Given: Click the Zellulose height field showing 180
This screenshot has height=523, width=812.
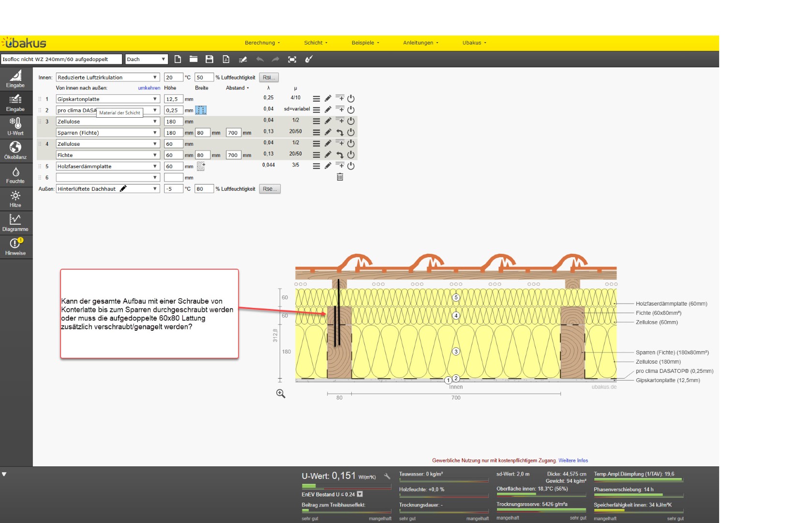Looking at the screenshot, I should tap(173, 122).
